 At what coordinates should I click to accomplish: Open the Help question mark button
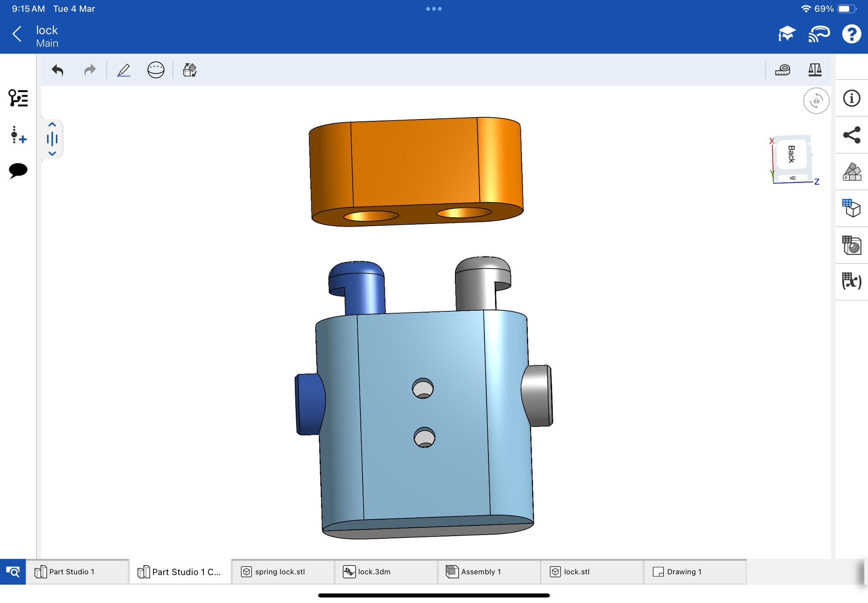(x=851, y=34)
